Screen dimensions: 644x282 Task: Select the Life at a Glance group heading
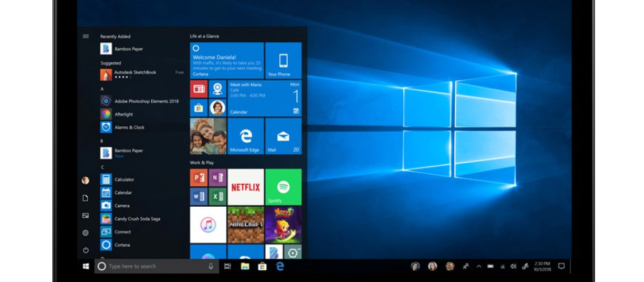click(205, 36)
